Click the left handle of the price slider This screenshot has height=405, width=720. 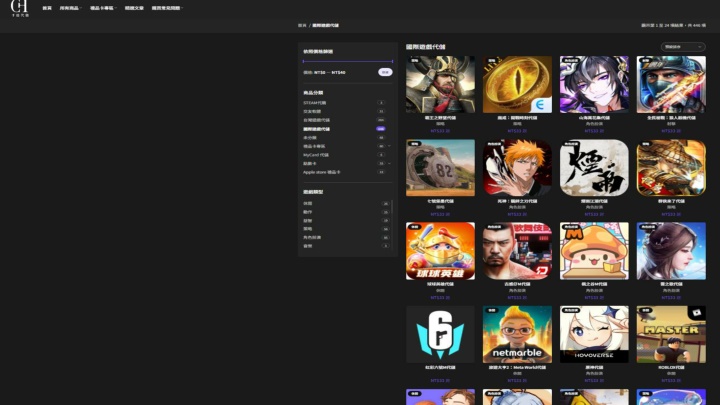(x=304, y=61)
